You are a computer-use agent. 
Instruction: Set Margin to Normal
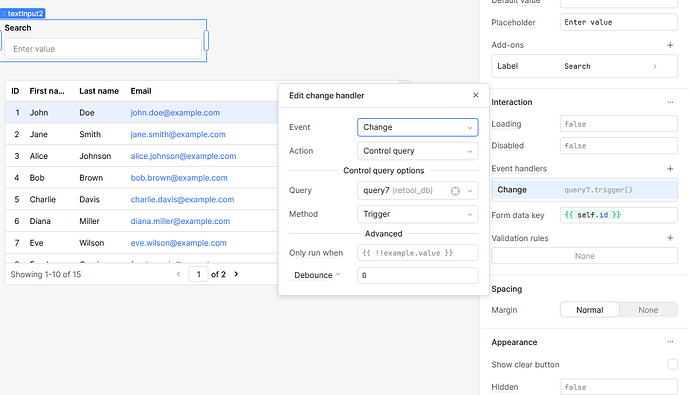pyautogui.click(x=590, y=310)
